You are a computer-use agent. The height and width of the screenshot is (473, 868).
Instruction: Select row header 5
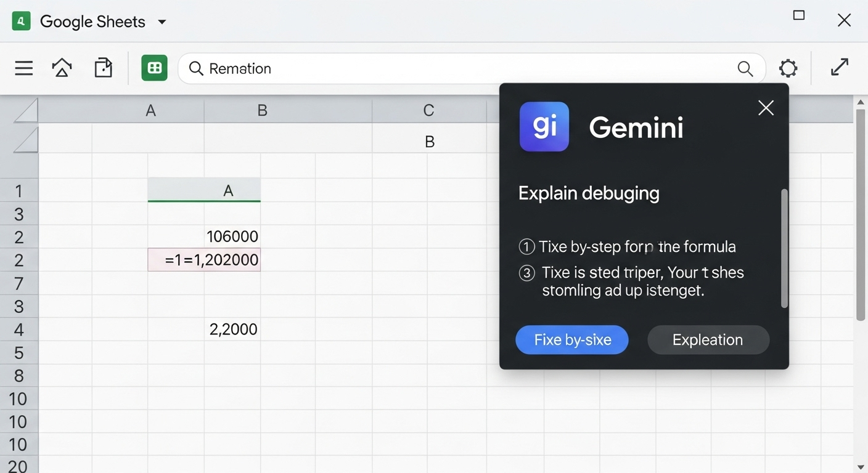coord(18,353)
